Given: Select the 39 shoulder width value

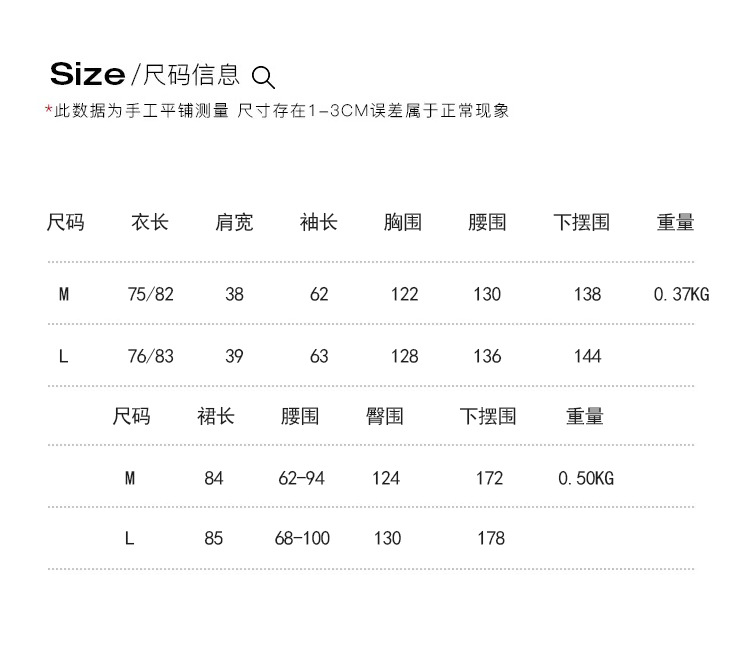Looking at the screenshot, I should [234, 356].
